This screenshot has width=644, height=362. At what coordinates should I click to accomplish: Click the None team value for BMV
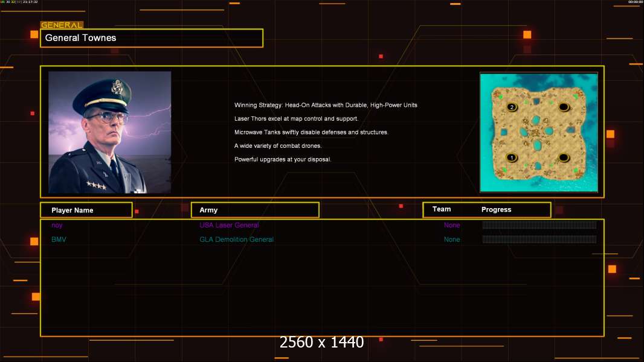pyautogui.click(x=452, y=240)
